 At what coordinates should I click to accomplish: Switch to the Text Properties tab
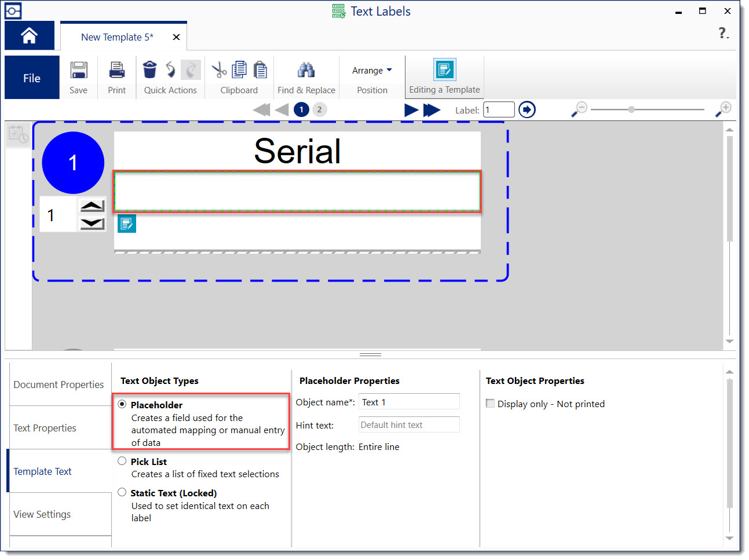coord(45,428)
